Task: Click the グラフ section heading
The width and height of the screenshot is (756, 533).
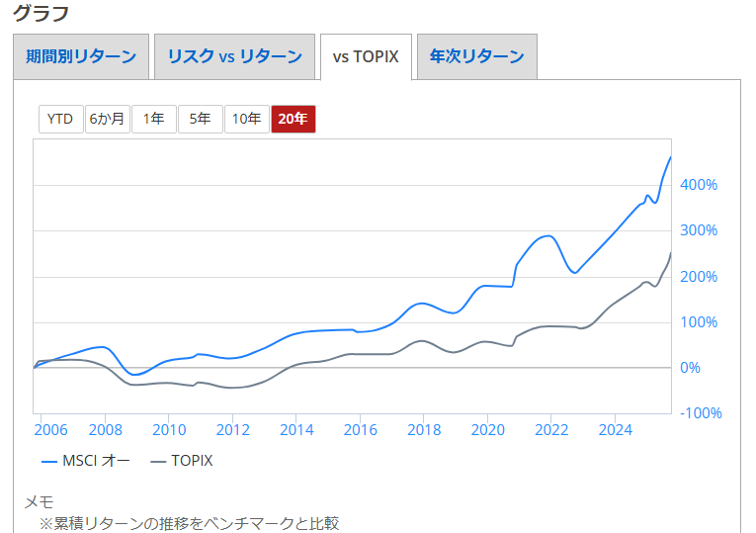Action: (41, 14)
